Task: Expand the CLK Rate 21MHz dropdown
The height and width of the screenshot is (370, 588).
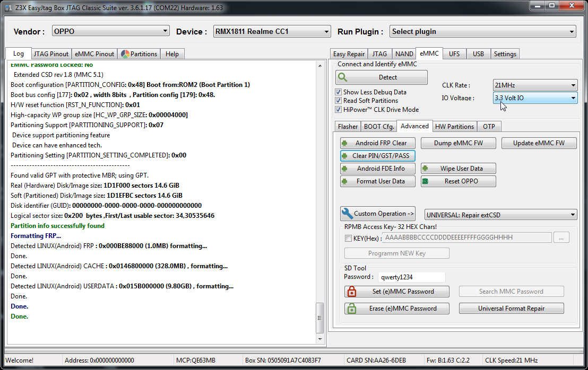Action: (535, 85)
